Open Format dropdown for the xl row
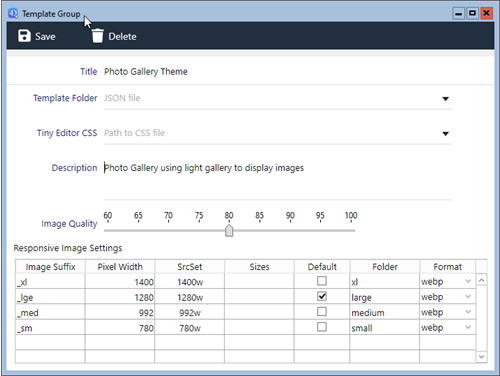Image resolution: width=500 pixels, height=376 pixels. pos(468,281)
